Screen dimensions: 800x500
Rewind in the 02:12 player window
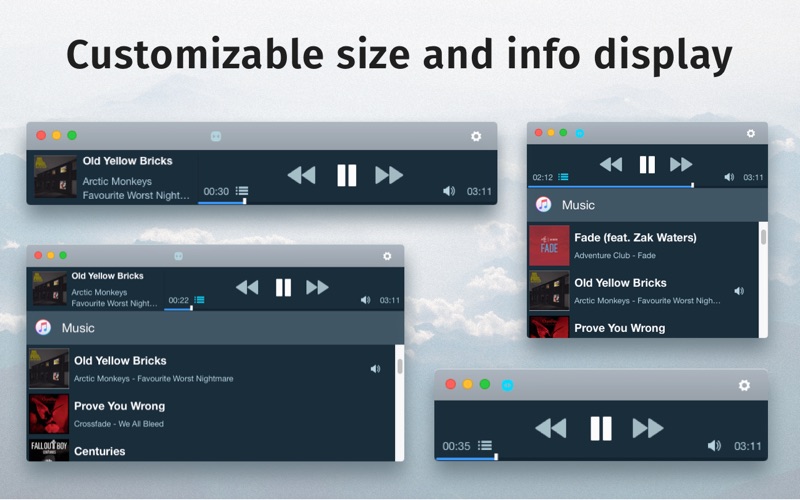pyautogui.click(x=611, y=164)
